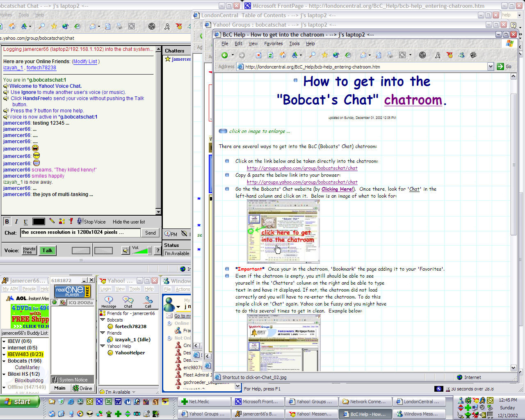Click the green Talk button
Screen dimensions: 525x420
[x=48, y=251]
